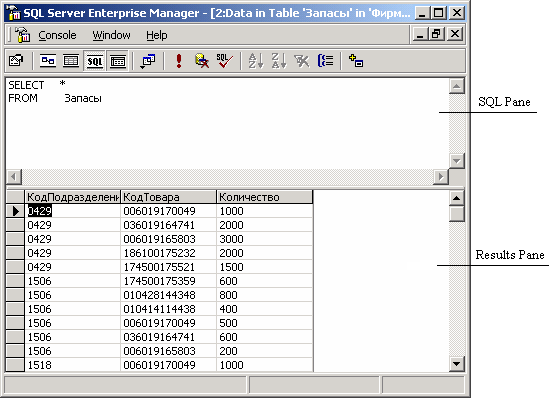The image size is (552, 399).
Task: Click the console icon in menu bar
Action: (x=23, y=35)
